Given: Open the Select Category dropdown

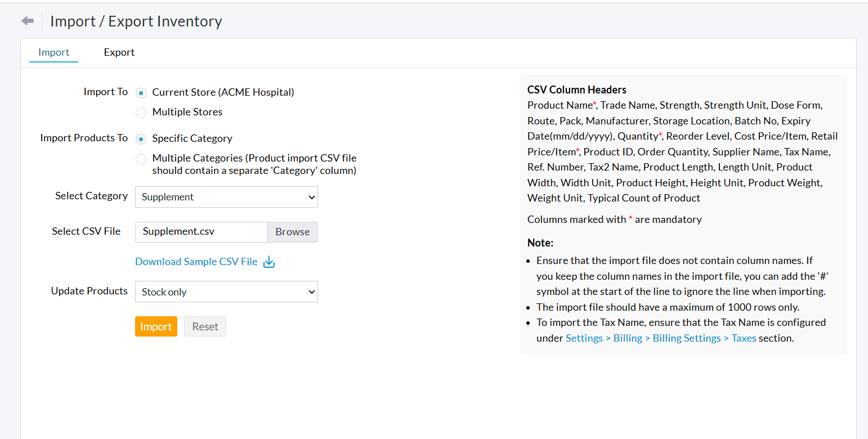Looking at the screenshot, I should tap(226, 197).
